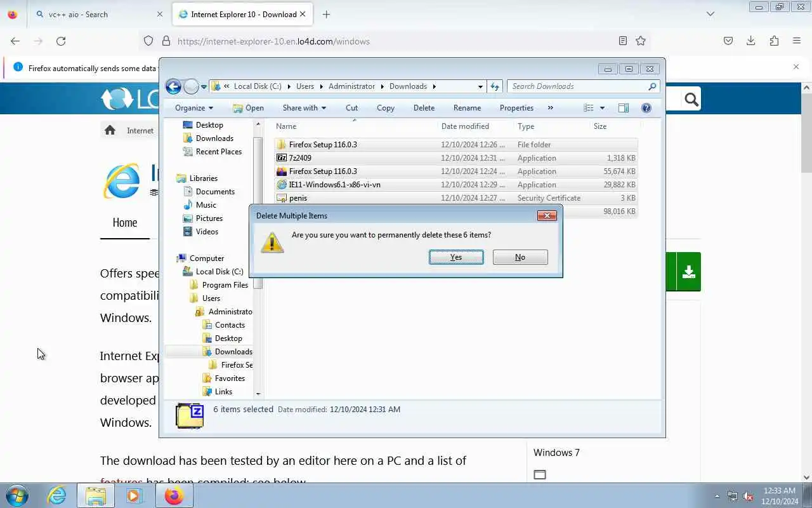Screen dimensions: 812x508
Task: Launch Internet Explorer from taskbar
Action: [56, 495]
